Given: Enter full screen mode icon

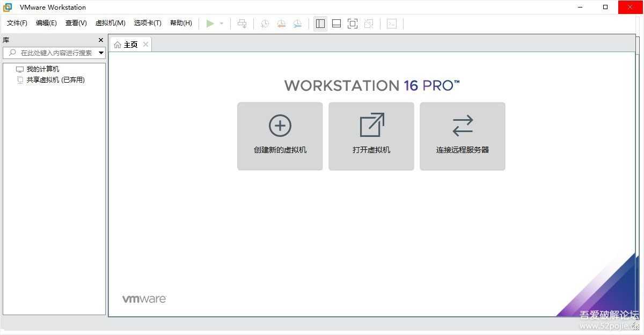Looking at the screenshot, I should [353, 24].
